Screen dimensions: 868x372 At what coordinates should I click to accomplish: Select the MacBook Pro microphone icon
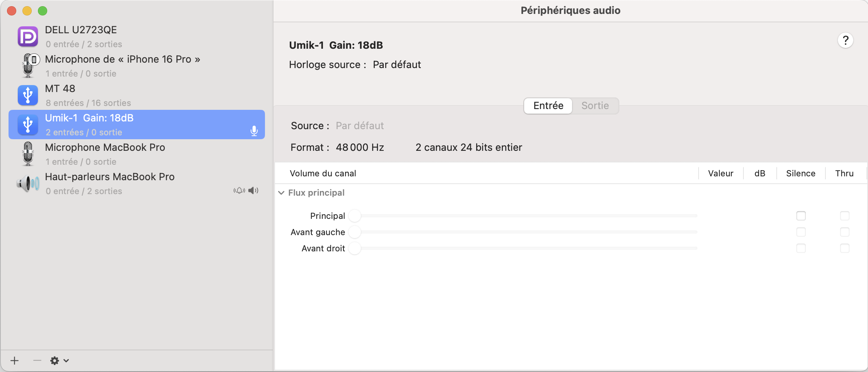click(x=28, y=154)
